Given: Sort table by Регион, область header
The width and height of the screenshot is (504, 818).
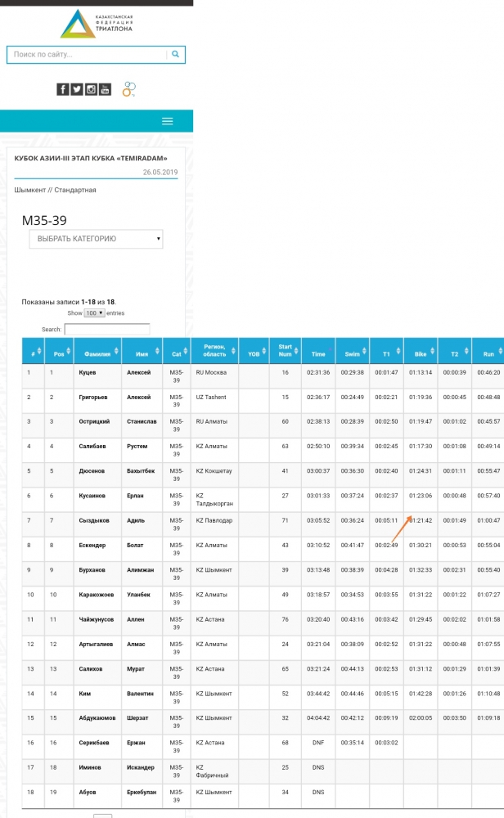Looking at the screenshot, I should click(x=214, y=351).
